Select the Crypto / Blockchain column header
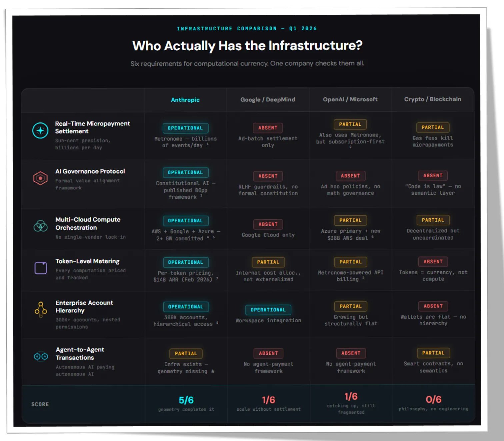Screen dimensions: 504x441 pos(433,99)
